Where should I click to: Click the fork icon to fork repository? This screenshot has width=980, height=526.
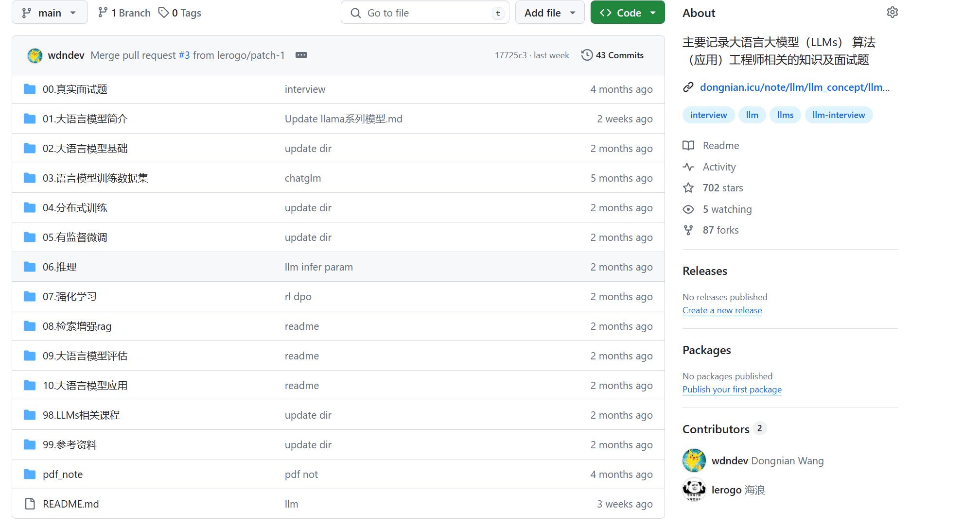(x=689, y=229)
